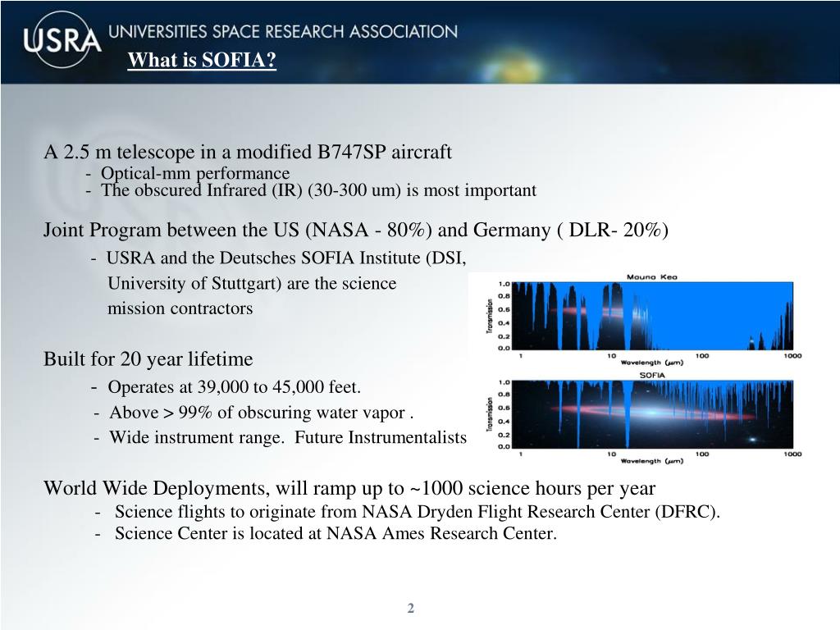Click 'Science Center is located at NASA Ames' bullet
840x630 pixels.
(x=336, y=533)
